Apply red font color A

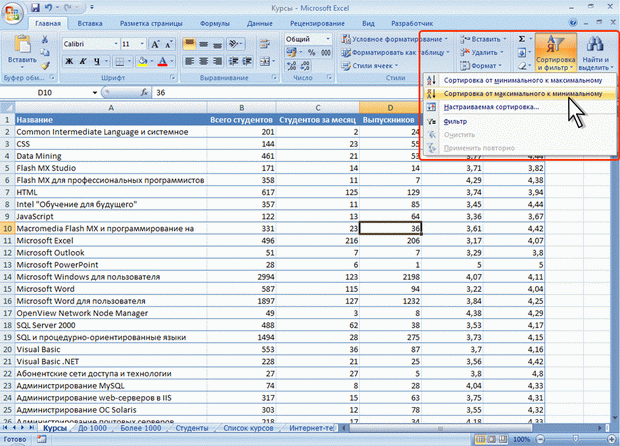click(x=162, y=61)
